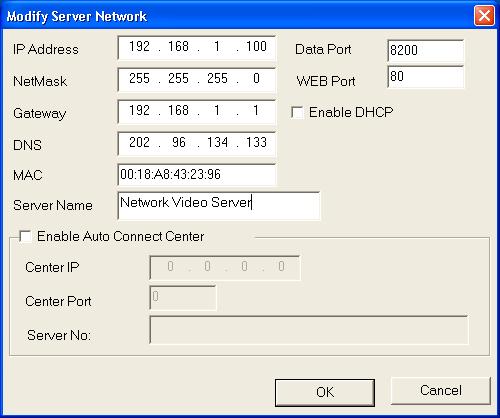Click the Modify Server Network title bar
This screenshot has height=418, width=500.
233,16
